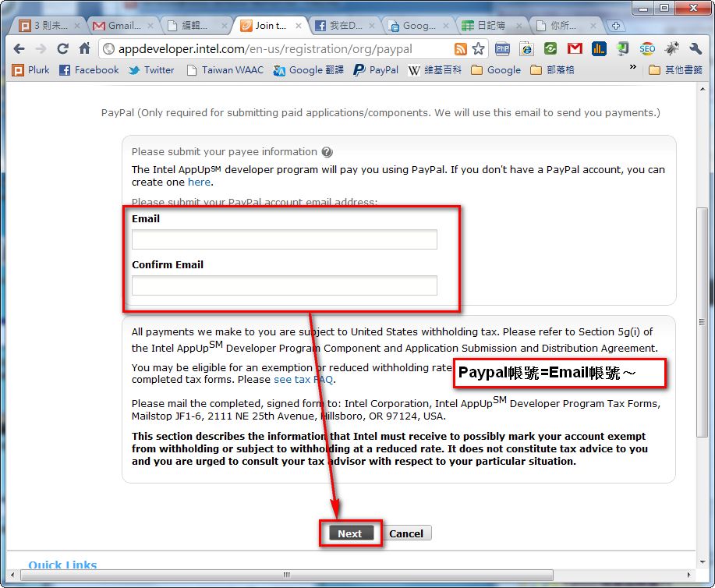Image resolution: width=715 pixels, height=588 pixels.
Task: Open the PHP extension icon
Action: pos(502,49)
